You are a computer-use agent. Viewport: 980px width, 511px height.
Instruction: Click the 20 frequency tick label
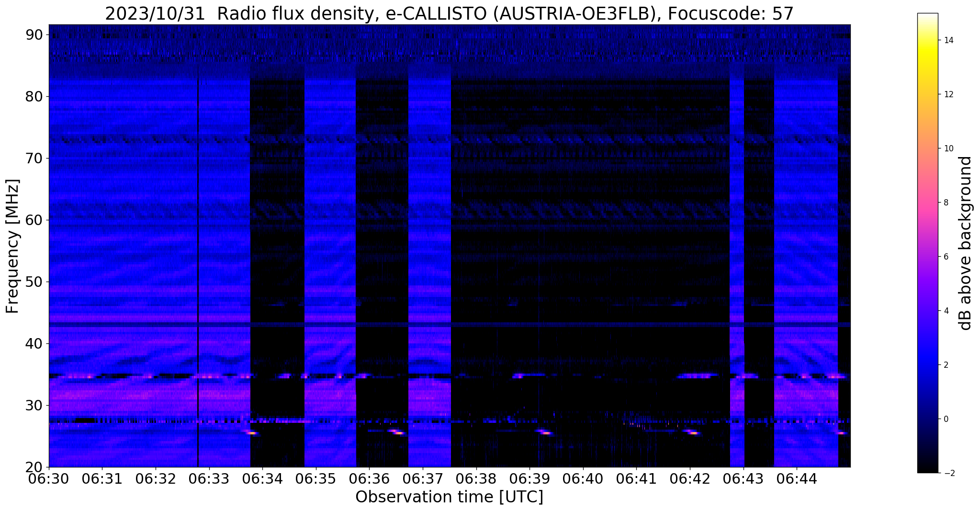pyautogui.click(x=34, y=467)
